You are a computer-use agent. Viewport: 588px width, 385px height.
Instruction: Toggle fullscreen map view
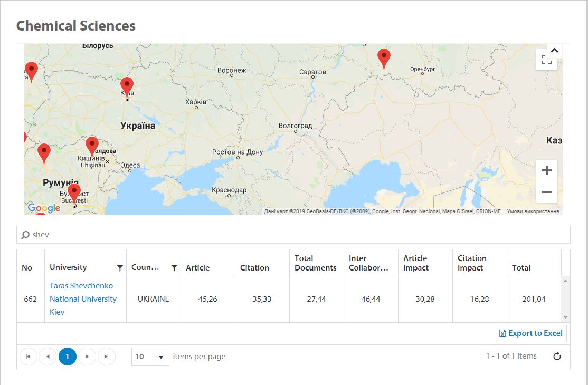pos(546,60)
